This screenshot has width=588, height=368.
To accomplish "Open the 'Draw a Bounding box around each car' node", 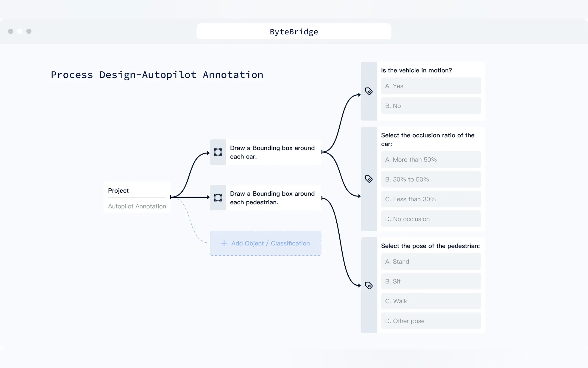I will pyautogui.click(x=272, y=152).
